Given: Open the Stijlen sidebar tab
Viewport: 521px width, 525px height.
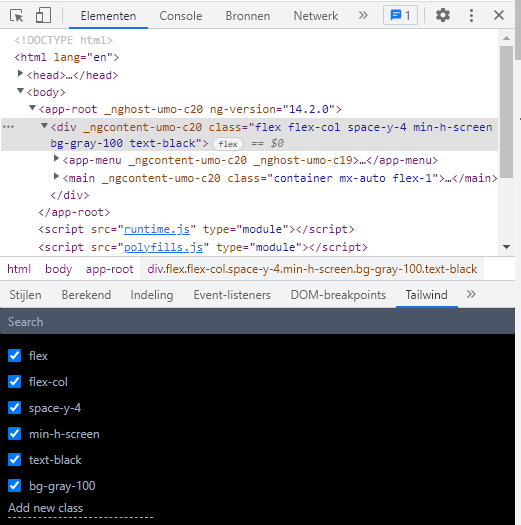Looking at the screenshot, I should pos(25,295).
